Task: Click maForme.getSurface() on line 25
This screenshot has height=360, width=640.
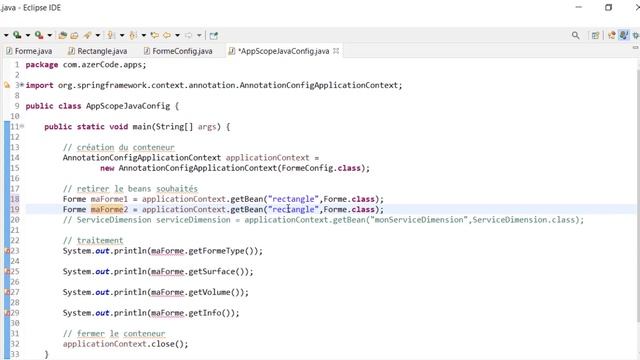Action: (199, 271)
